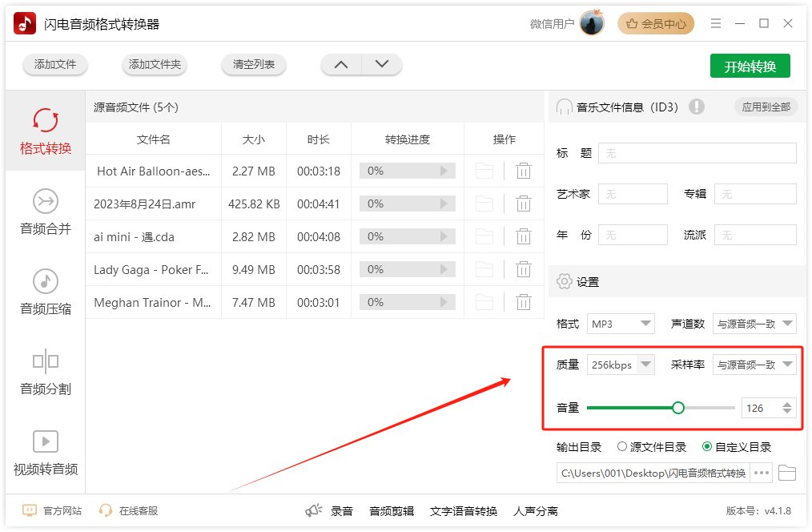Select the 音频合并 sidebar tool

click(45, 212)
